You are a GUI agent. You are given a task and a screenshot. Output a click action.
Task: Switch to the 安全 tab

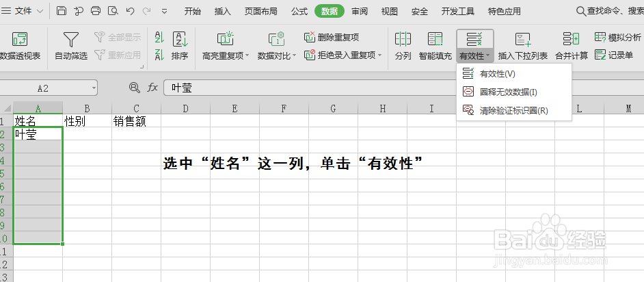419,12
